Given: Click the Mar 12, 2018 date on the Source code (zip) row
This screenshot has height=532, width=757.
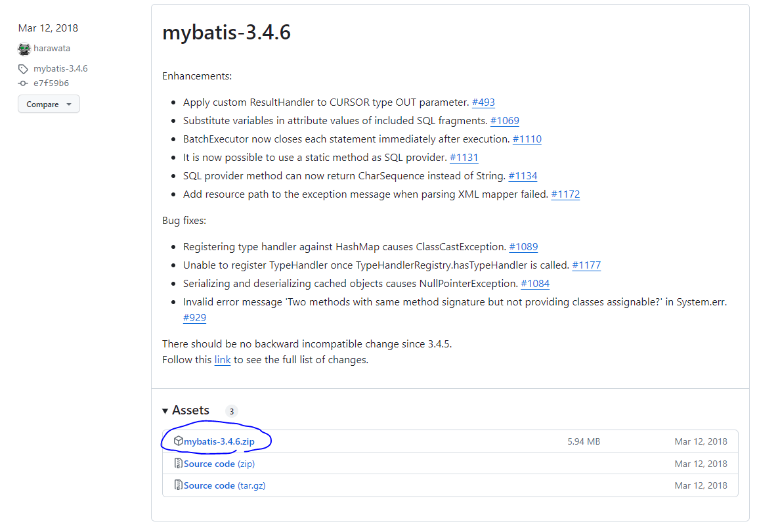Looking at the screenshot, I should [701, 464].
